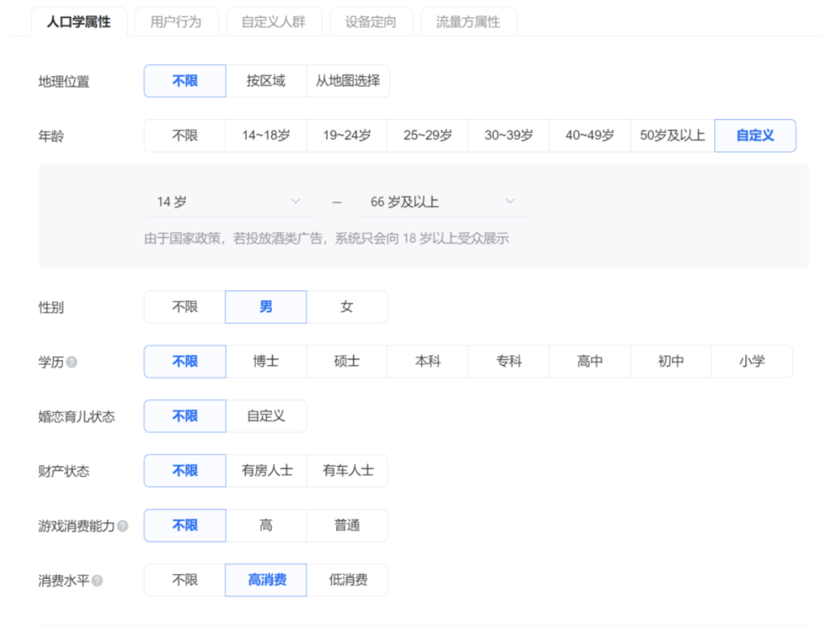The height and width of the screenshot is (631, 840).
Task: Pick the 19~24岁 age range
Action: coord(347,135)
